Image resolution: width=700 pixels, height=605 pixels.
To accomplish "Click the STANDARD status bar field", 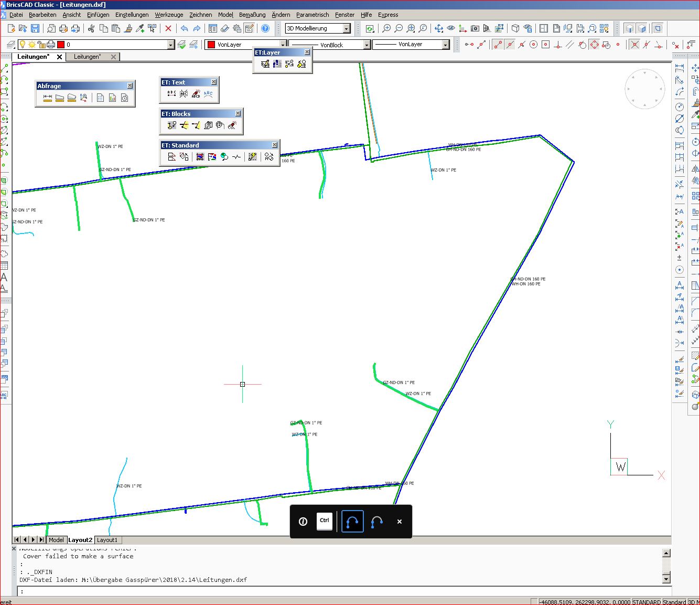I will coord(647,602).
